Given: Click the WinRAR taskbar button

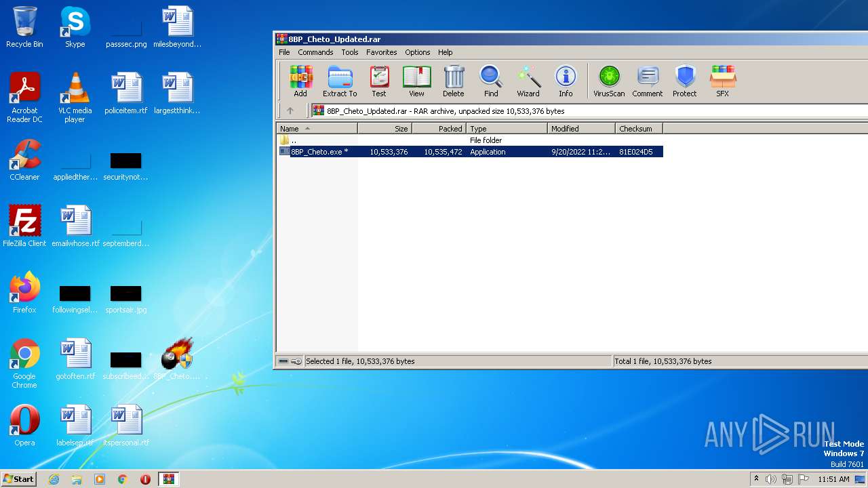Looking at the screenshot, I should click(x=168, y=479).
